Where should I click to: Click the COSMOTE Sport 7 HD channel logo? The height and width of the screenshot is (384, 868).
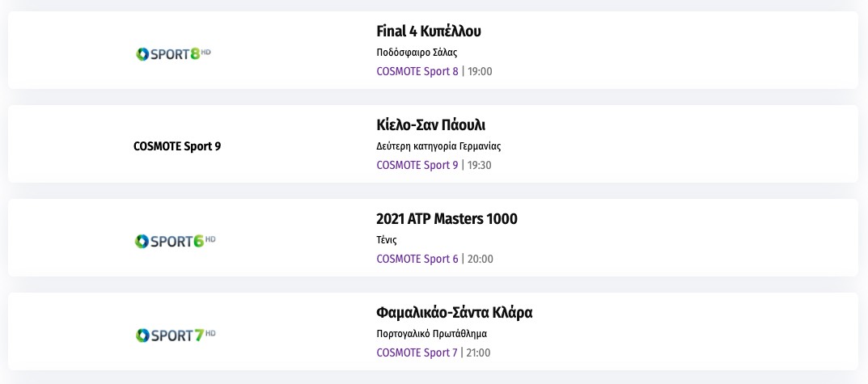pos(176,335)
